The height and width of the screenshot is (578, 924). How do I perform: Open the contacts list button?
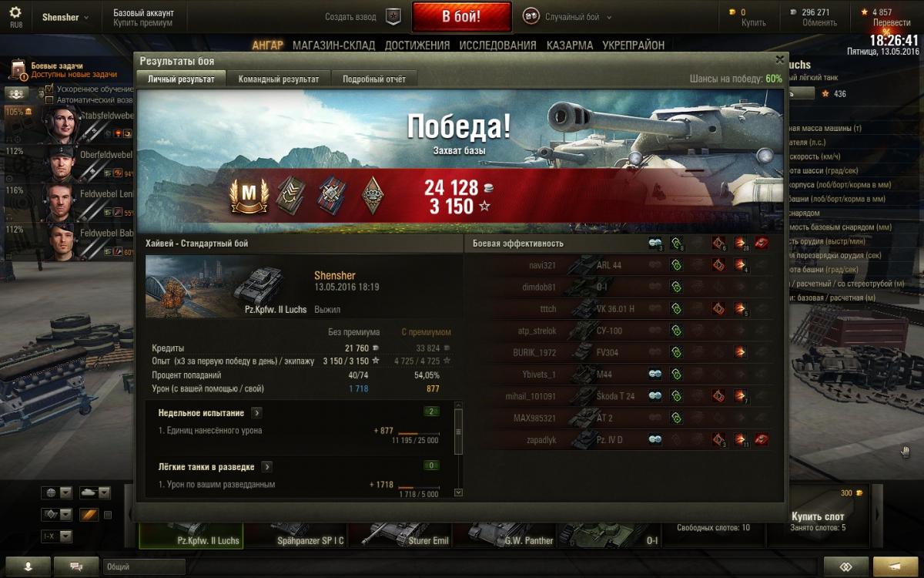pos(28,566)
